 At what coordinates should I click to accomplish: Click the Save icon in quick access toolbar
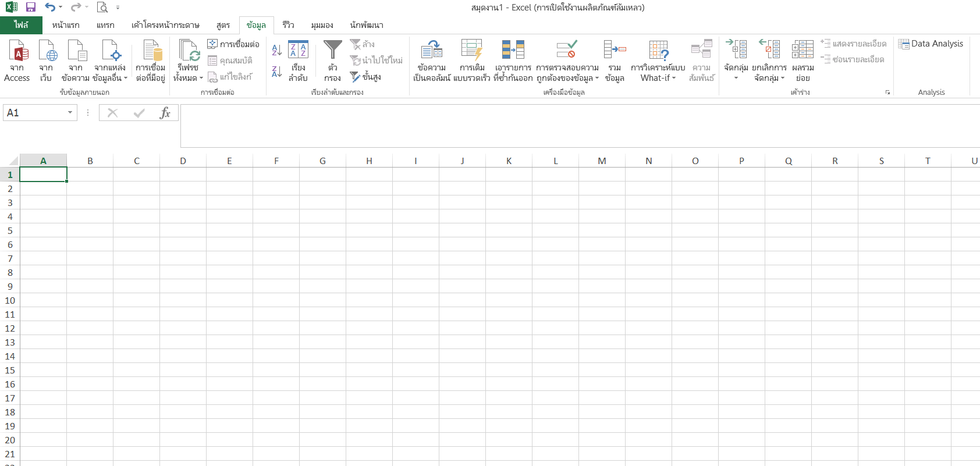(31, 7)
